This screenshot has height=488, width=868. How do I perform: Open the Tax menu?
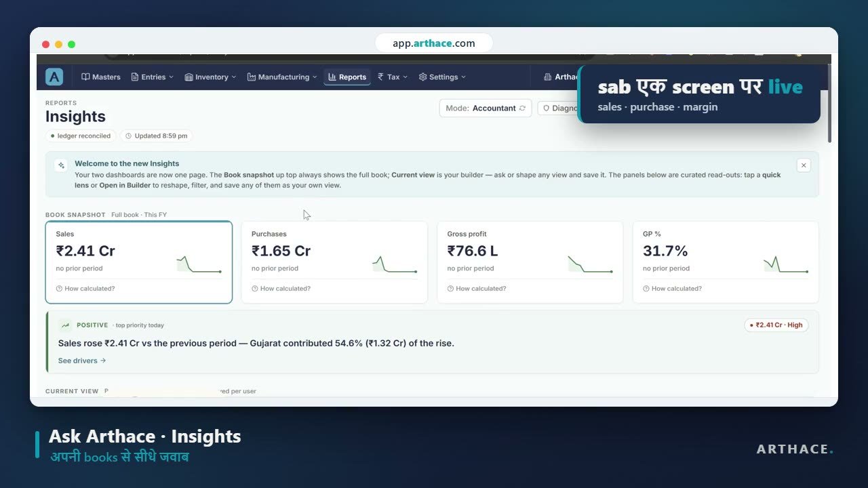(x=393, y=77)
